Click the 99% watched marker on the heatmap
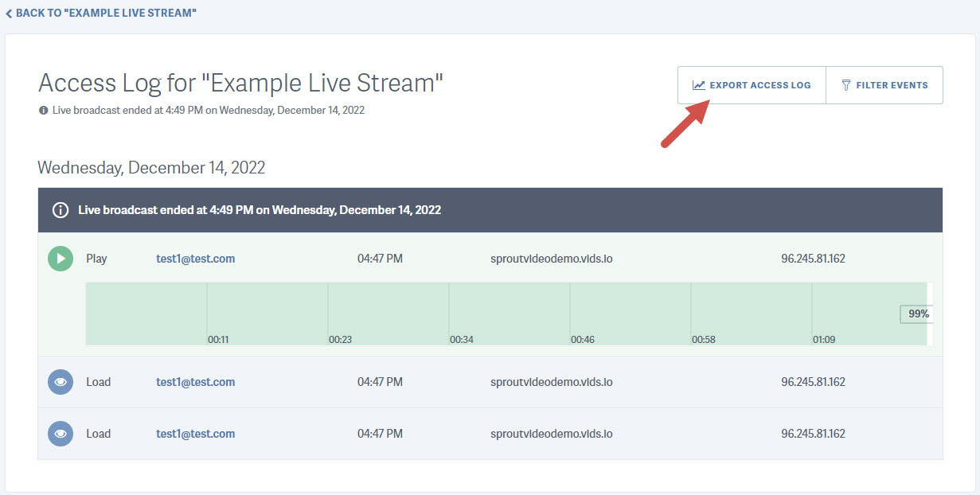The width and height of the screenshot is (980, 495). [916, 314]
